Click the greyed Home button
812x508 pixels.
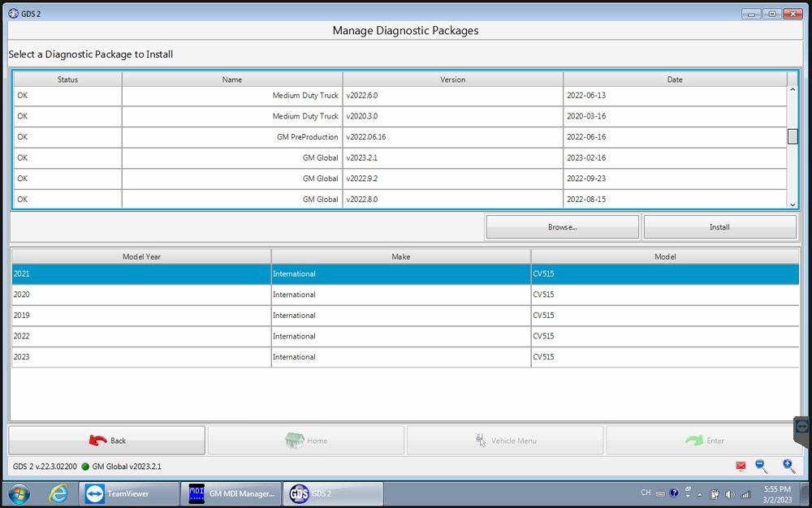tap(306, 440)
